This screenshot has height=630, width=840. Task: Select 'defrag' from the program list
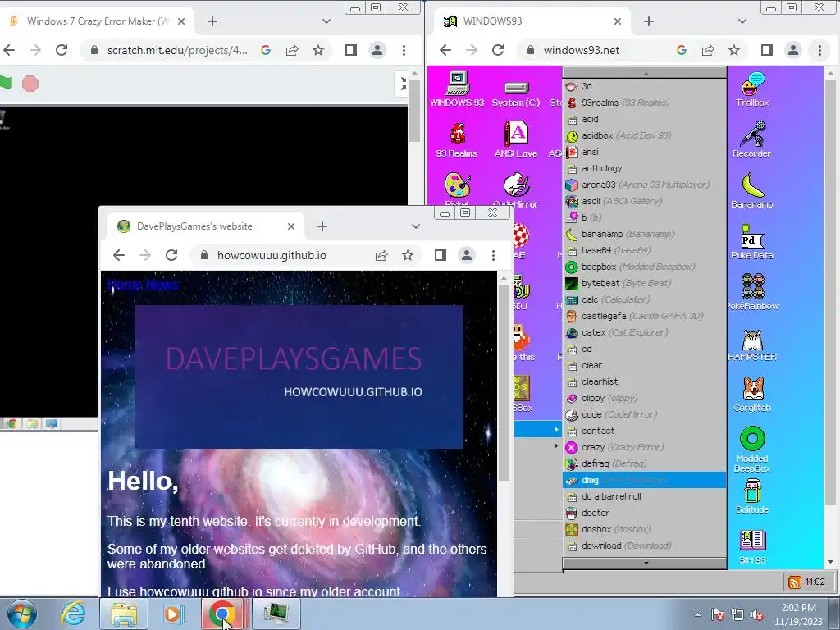tap(645, 463)
